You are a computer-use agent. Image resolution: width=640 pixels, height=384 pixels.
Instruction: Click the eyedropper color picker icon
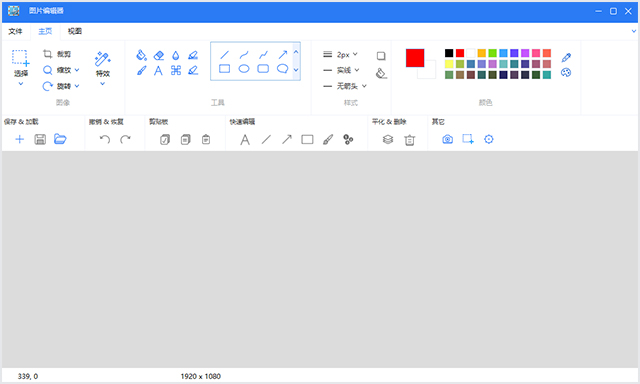click(x=566, y=58)
